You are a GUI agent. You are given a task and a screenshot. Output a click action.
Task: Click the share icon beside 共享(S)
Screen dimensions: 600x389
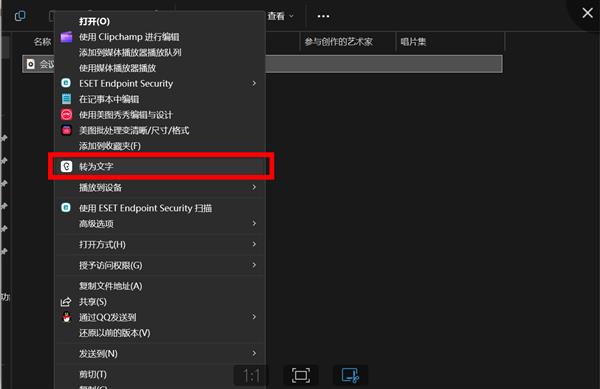pyautogui.click(x=66, y=302)
